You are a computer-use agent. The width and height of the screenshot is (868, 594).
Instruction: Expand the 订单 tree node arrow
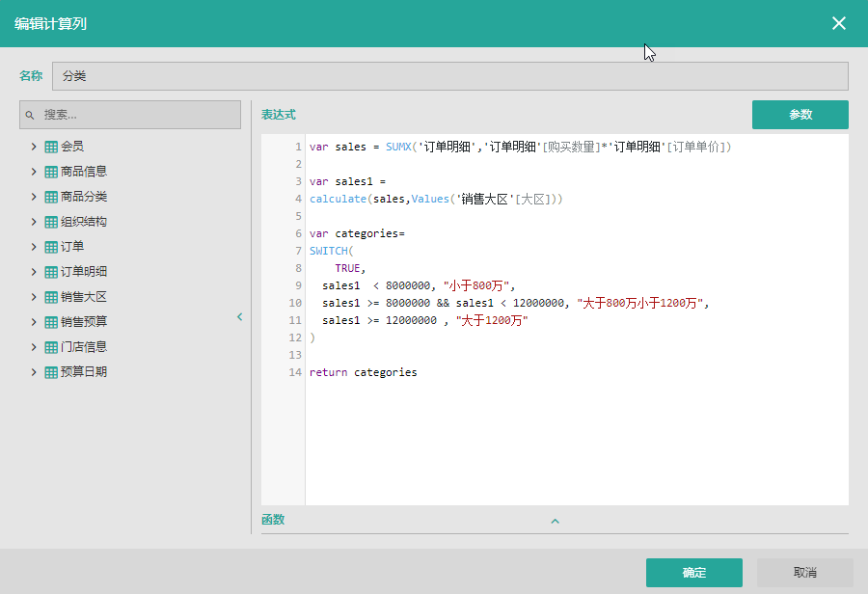click(x=34, y=247)
